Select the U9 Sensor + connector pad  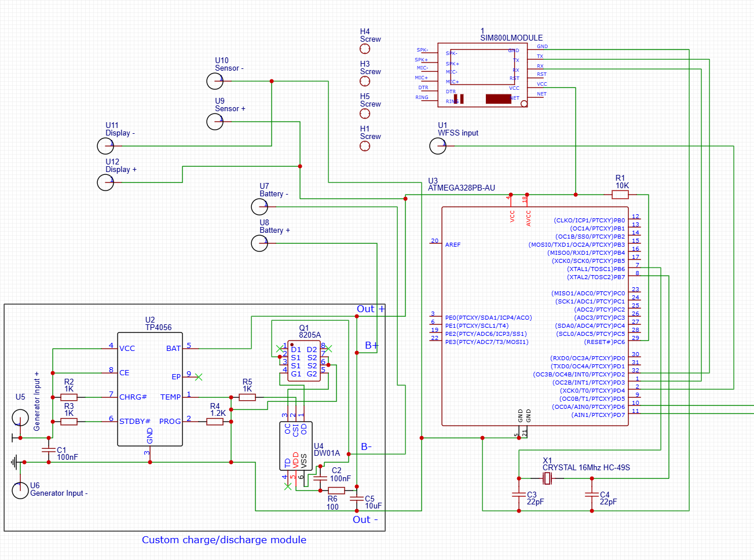(215, 122)
